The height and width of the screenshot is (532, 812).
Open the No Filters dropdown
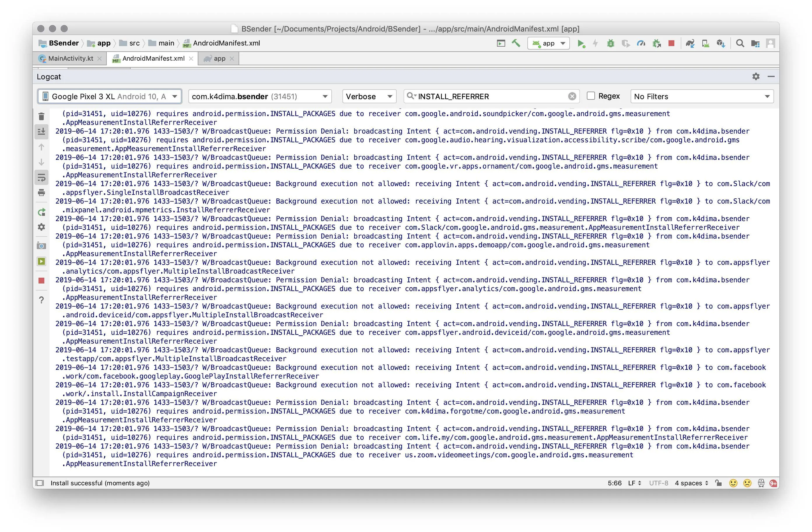pos(702,97)
